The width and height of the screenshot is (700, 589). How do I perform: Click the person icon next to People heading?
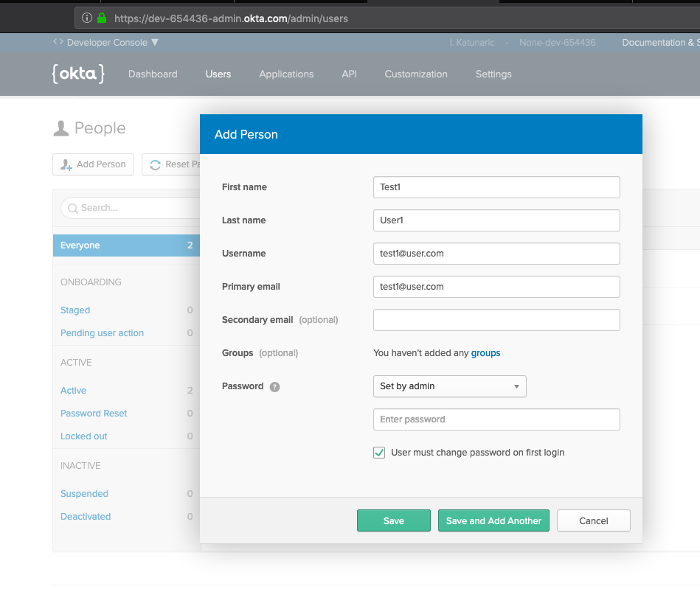60,127
